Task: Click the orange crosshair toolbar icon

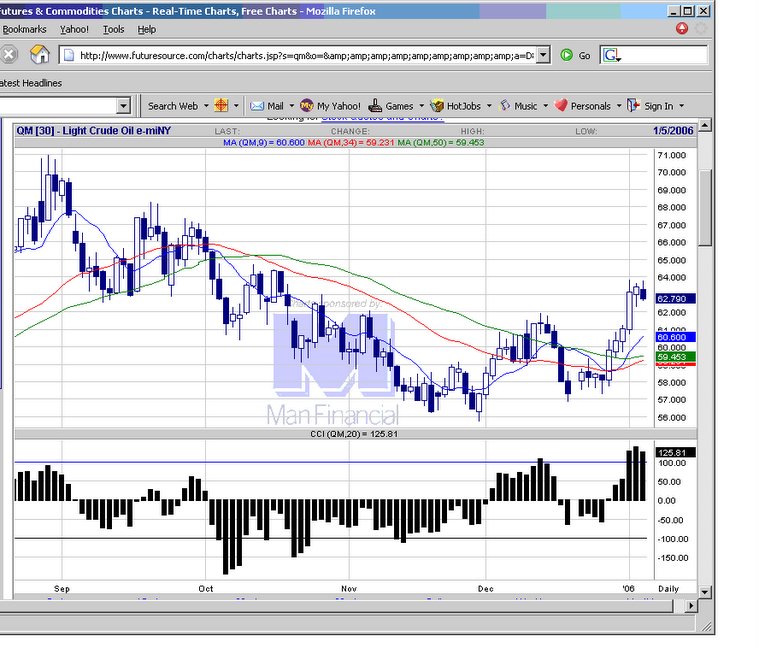Action: tap(221, 106)
